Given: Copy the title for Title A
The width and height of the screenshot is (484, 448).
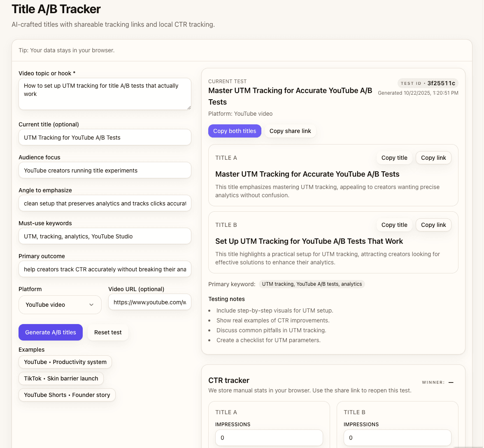Looking at the screenshot, I should click(394, 158).
